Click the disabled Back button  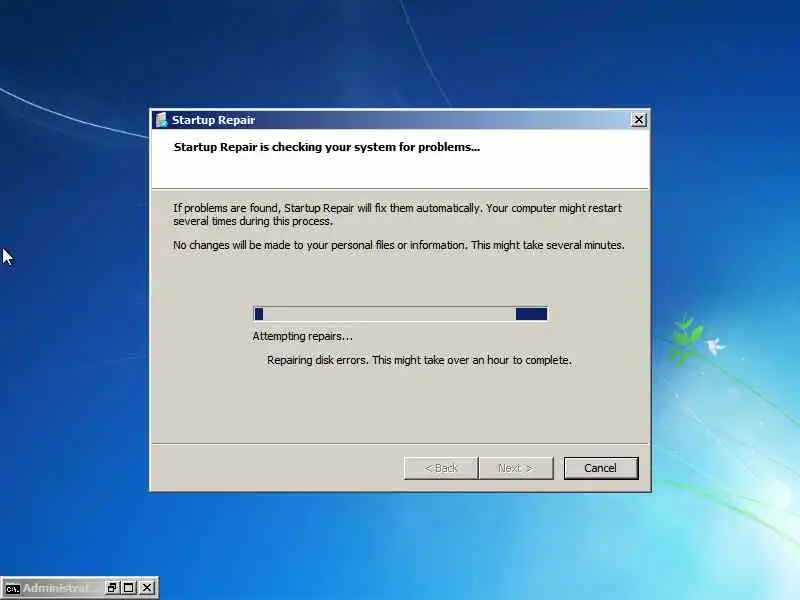441,468
